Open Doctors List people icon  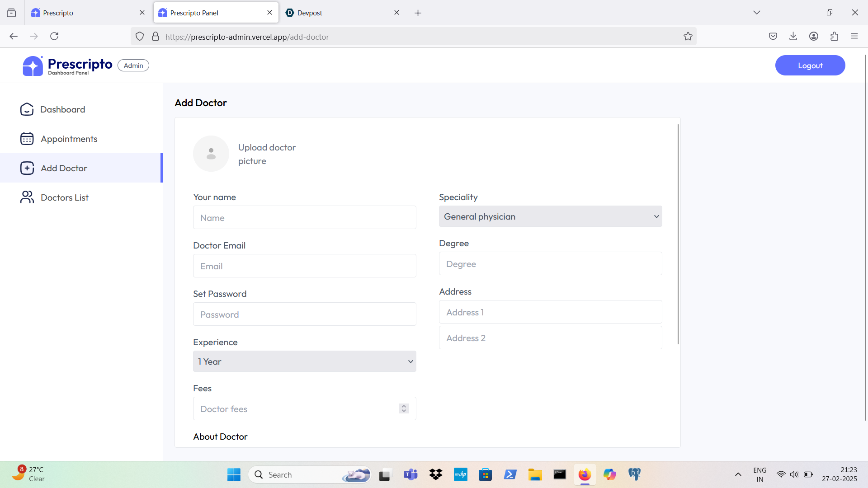[x=27, y=197]
